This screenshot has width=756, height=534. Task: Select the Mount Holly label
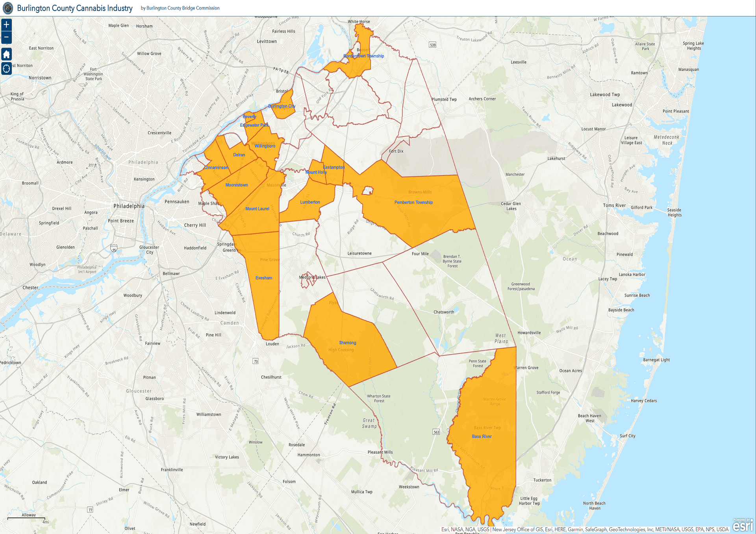pos(316,172)
